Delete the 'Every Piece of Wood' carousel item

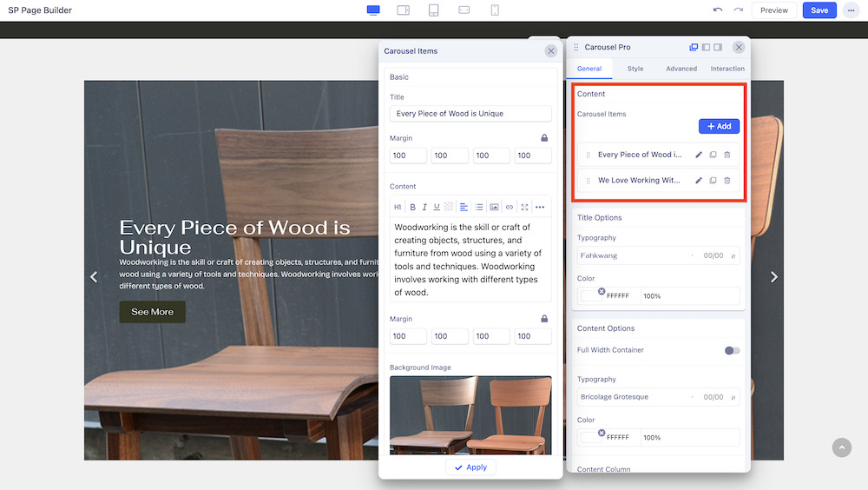point(727,155)
